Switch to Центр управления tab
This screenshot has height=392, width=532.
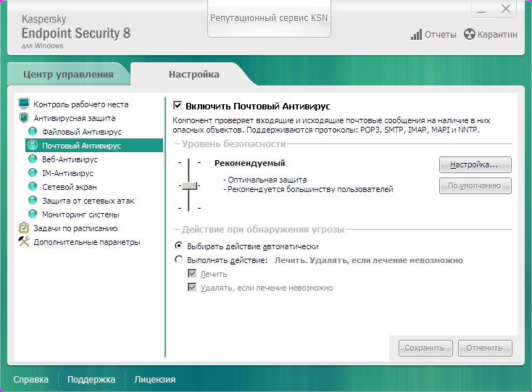coord(68,74)
